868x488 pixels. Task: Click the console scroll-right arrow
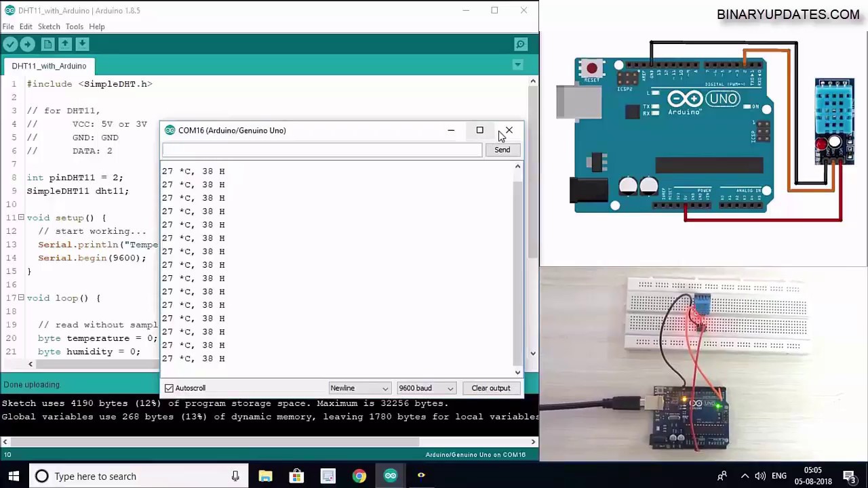533,442
